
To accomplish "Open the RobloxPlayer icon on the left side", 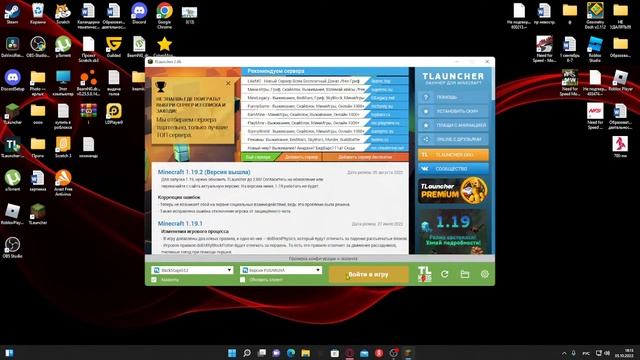I will [x=12, y=214].
